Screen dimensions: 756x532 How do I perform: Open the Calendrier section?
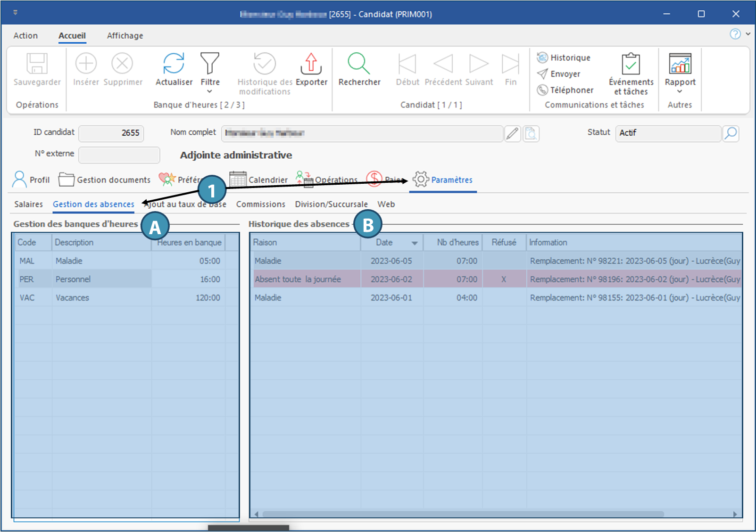point(258,180)
